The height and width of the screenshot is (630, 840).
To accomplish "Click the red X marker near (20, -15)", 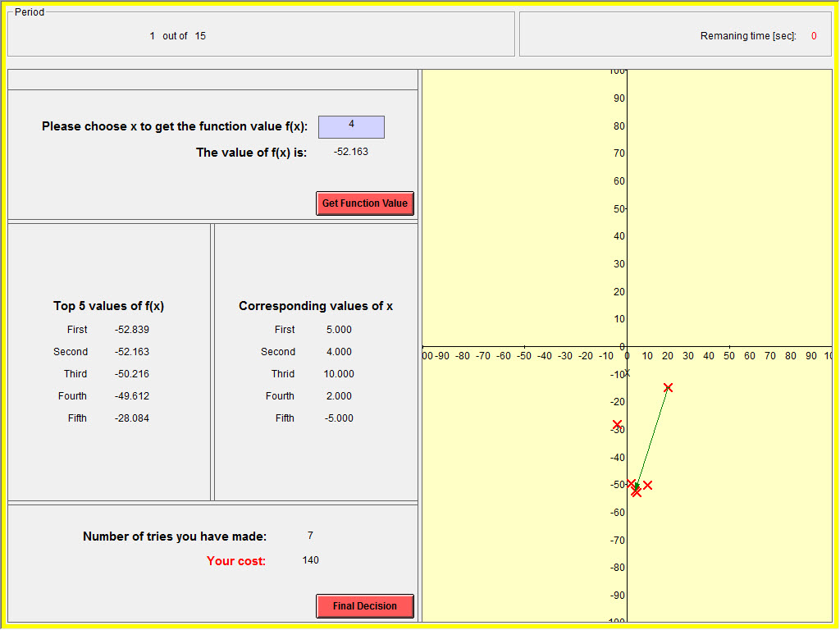I will coord(668,386).
